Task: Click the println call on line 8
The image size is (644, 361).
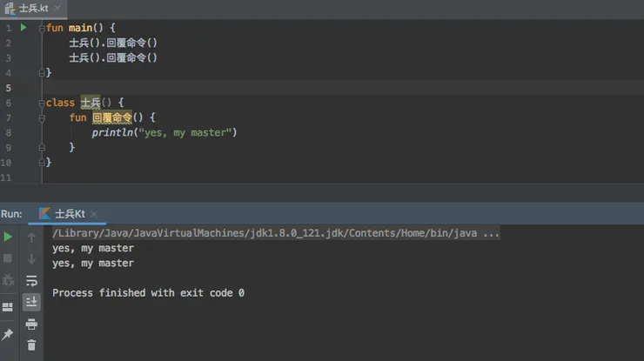Action: 112,132
